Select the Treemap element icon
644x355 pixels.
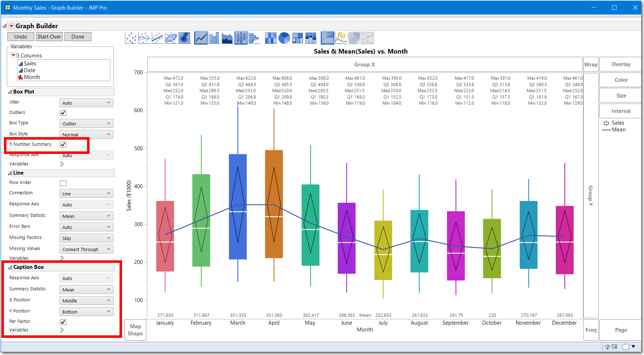(x=297, y=38)
